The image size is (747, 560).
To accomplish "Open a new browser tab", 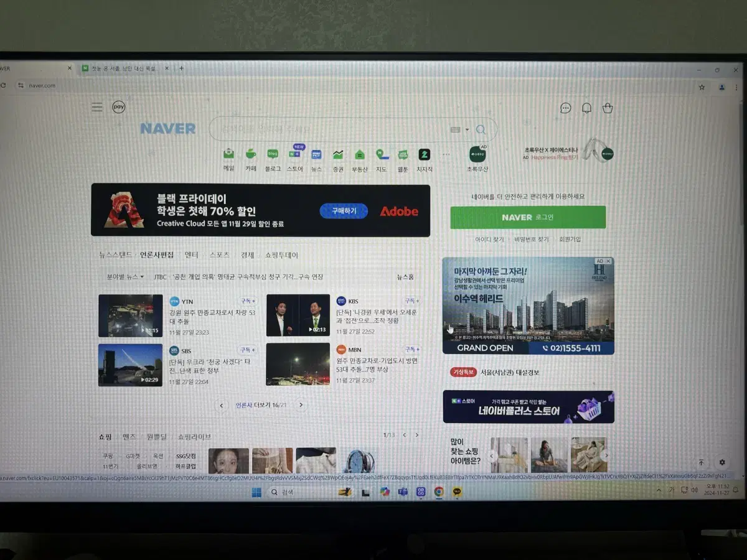I will (x=181, y=68).
